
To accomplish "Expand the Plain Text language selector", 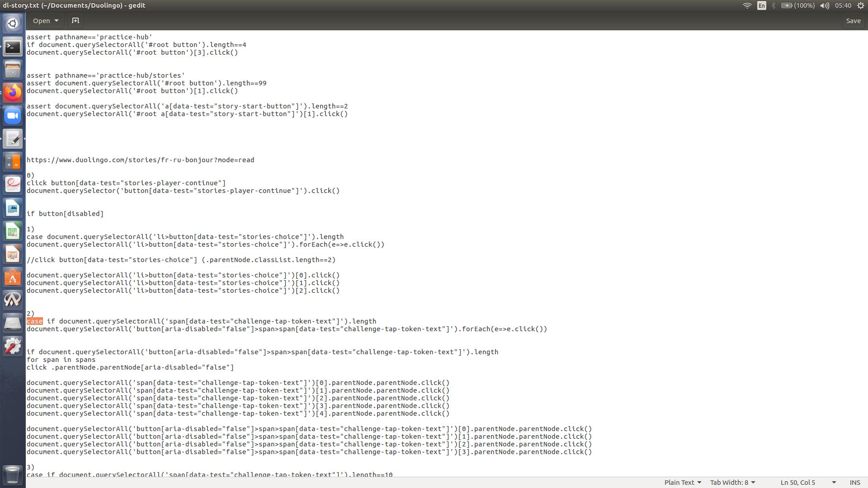I will tap(682, 483).
